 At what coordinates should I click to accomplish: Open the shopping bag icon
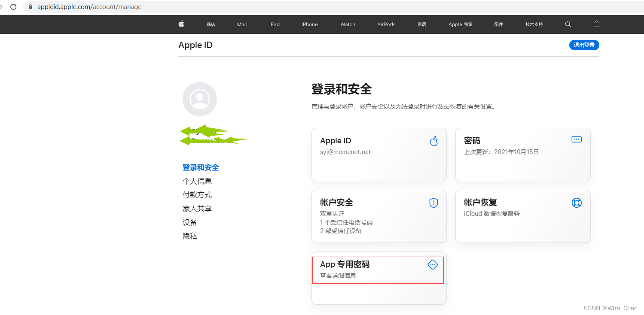coord(596,24)
